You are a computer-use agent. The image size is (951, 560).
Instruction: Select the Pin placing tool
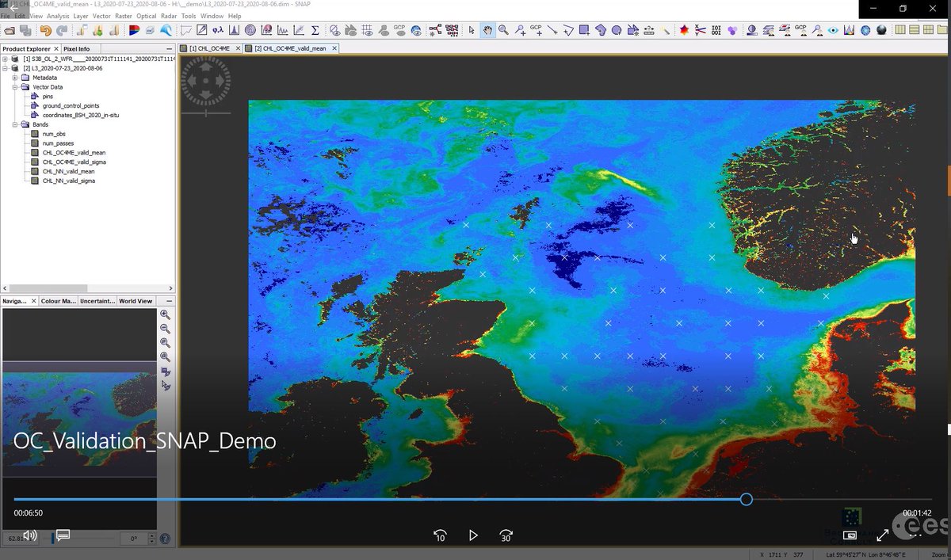point(520,30)
